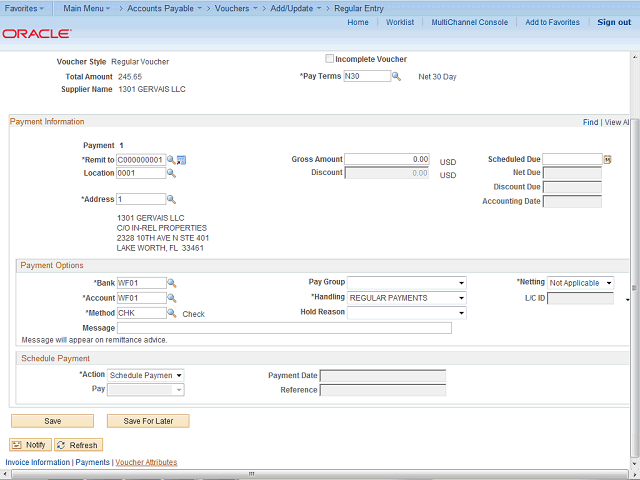Open the Favorites menu
Image resolution: width=640 pixels, height=480 pixels.
point(24,8)
